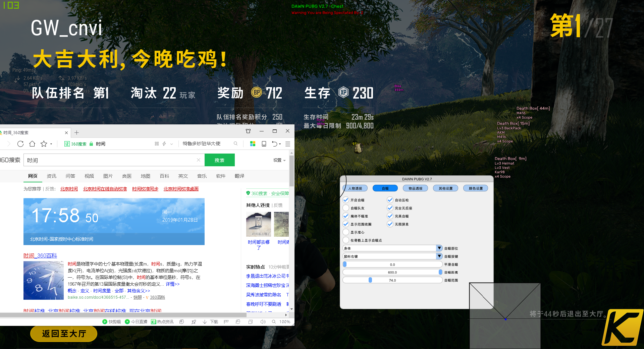
Task: Toggle the 无限屏息 checkbox
Action: point(390,224)
